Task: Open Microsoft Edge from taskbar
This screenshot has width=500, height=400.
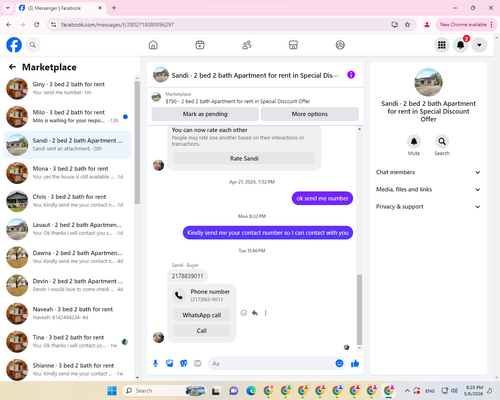Action: [251, 391]
